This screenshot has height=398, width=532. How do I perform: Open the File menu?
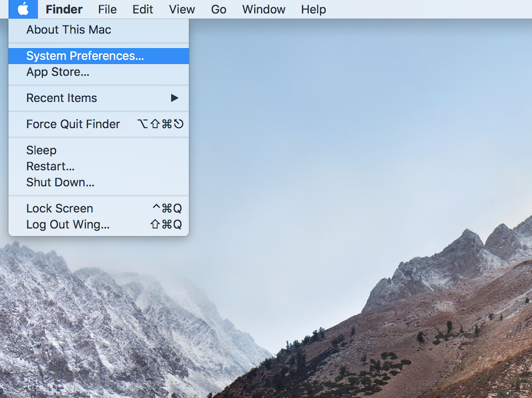tap(107, 9)
